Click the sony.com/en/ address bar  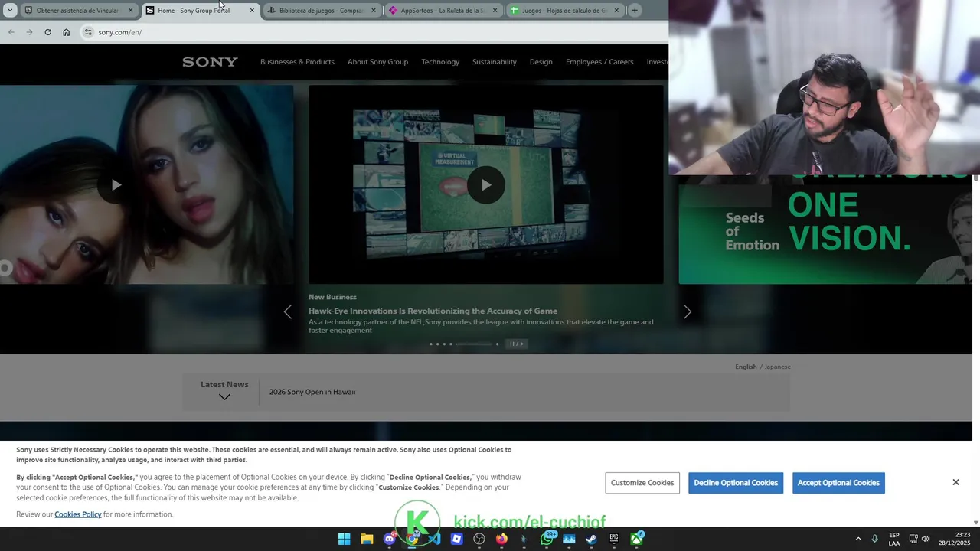tap(375, 32)
